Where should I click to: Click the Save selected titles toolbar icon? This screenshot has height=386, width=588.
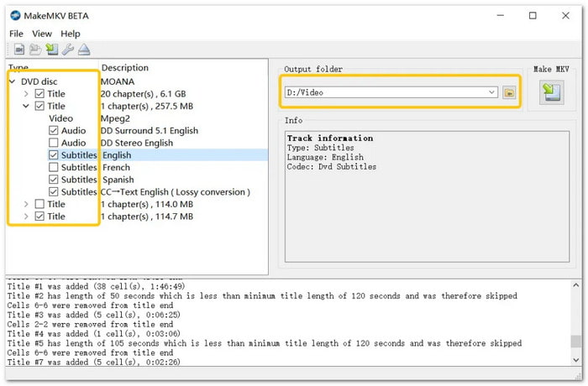point(52,50)
